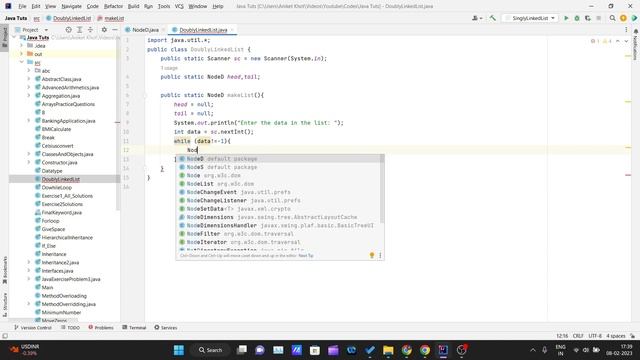Run with Coverage icon
The height and width of the screenshot is (360, 640).
588,18
